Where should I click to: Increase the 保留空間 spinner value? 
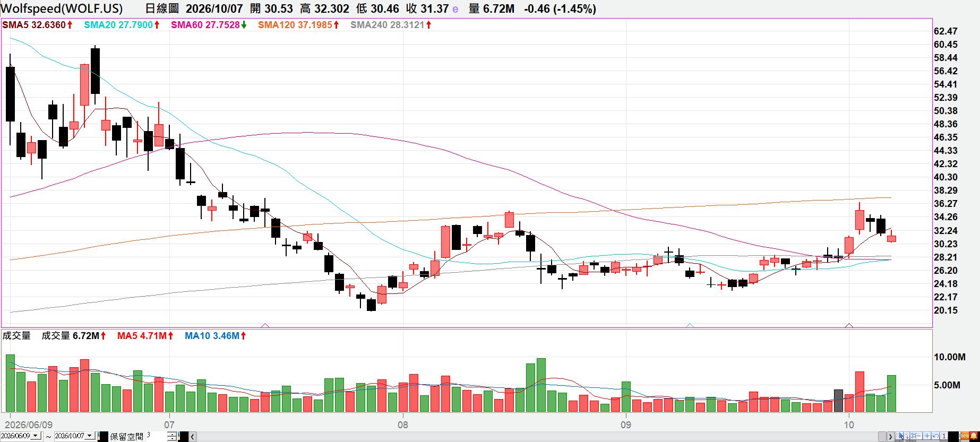click(x=172, y=434)
